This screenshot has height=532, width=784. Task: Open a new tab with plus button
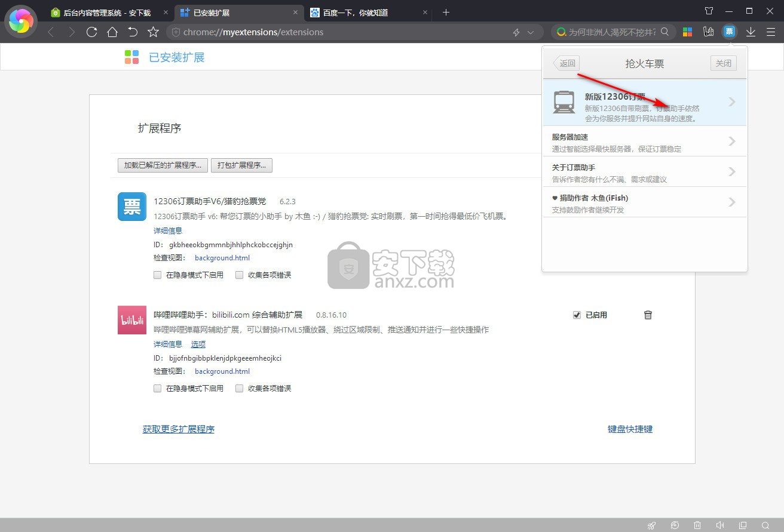click(x=446, y=12)
